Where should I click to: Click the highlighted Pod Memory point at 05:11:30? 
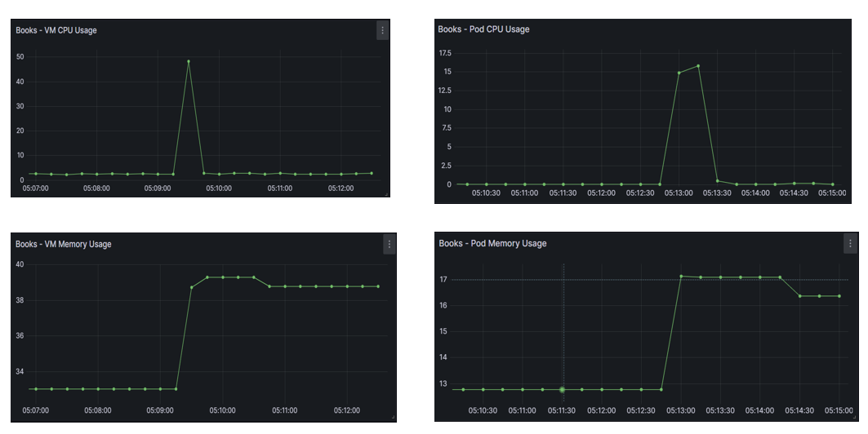(562, 390)
